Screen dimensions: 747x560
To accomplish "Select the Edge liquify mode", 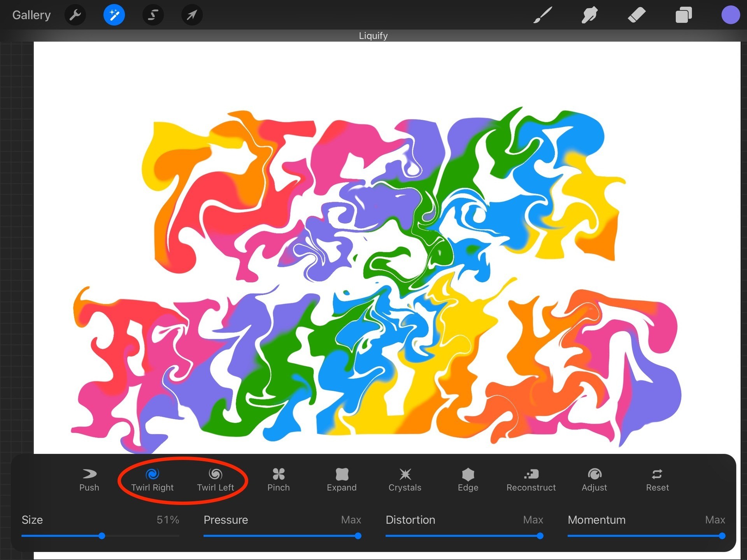I will coord(468,479).
